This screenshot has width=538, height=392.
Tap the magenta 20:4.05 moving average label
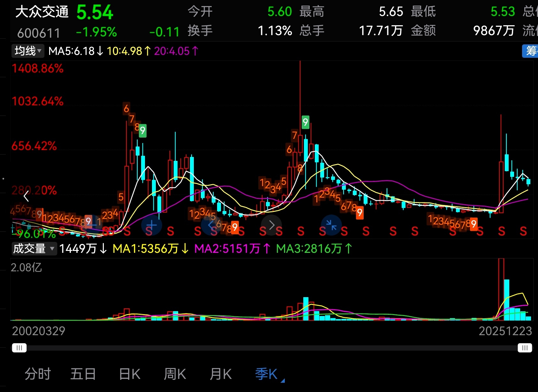click(x=176, y=51)
